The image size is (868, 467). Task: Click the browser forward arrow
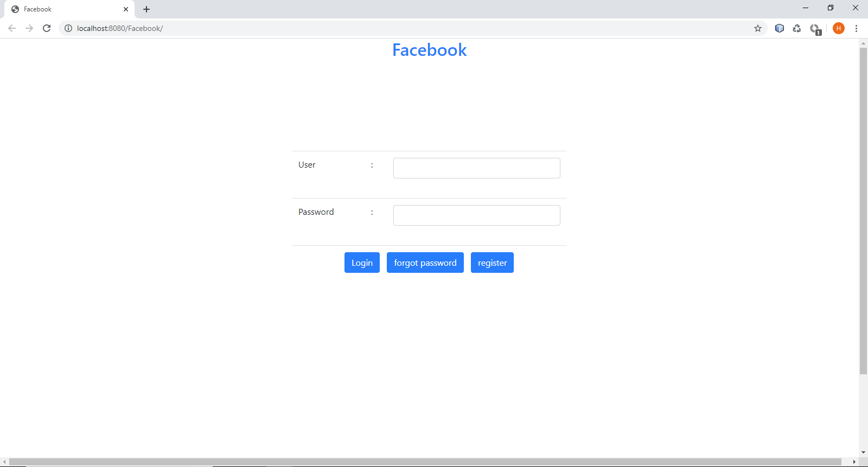click(x=29, y=28)
